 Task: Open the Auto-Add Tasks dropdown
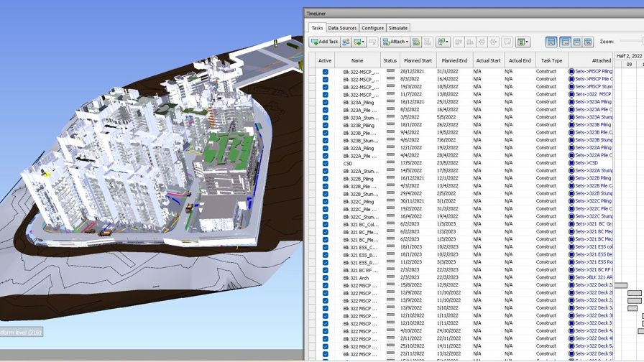click(x=359, y=42)
